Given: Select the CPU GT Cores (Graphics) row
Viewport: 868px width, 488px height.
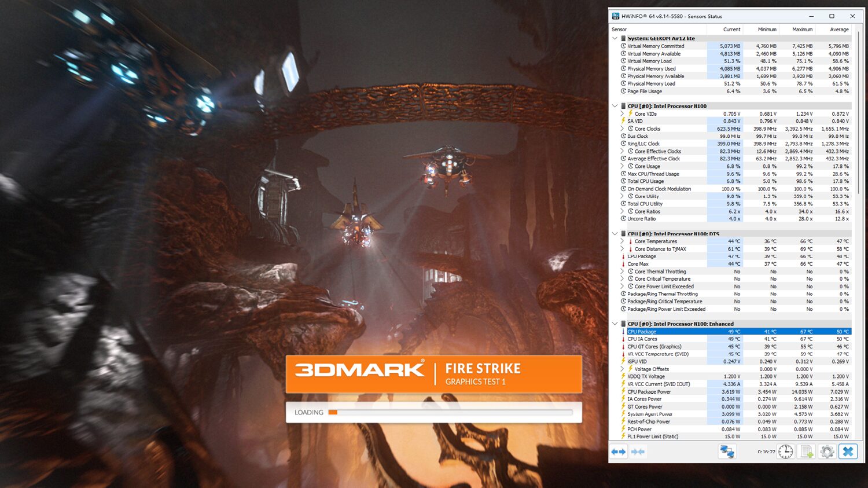Looking at the screenshot, I should [735, 347].
